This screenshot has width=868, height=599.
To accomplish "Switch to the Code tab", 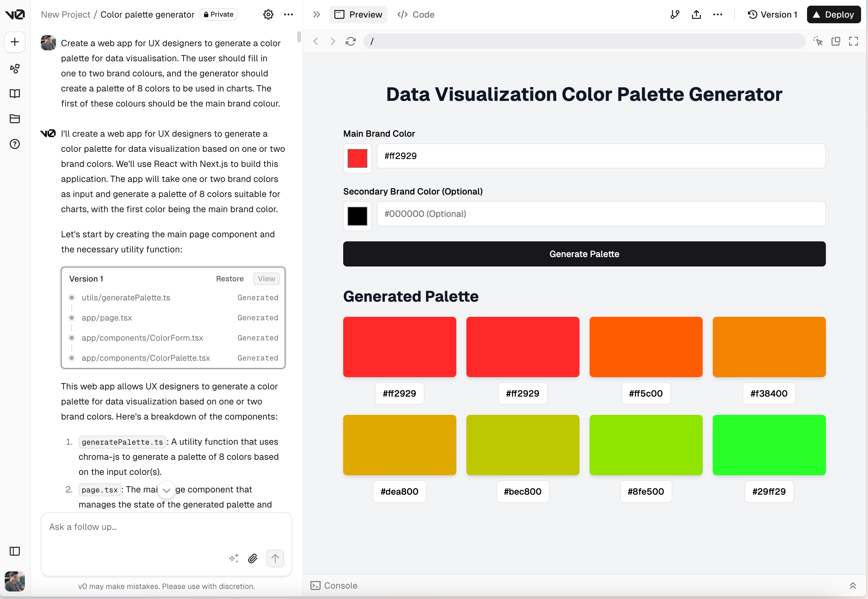I will pos(416,15).
